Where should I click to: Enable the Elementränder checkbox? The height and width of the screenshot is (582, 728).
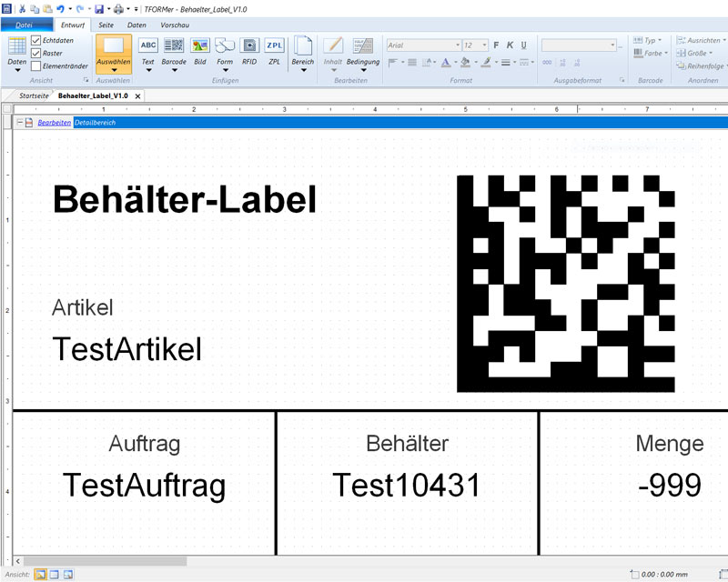tap(36, 65)
